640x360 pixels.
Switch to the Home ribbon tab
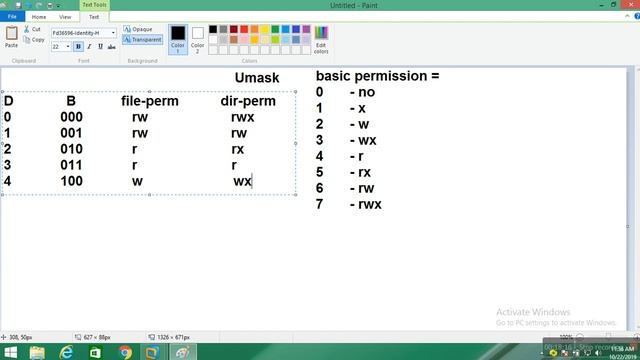39,17
